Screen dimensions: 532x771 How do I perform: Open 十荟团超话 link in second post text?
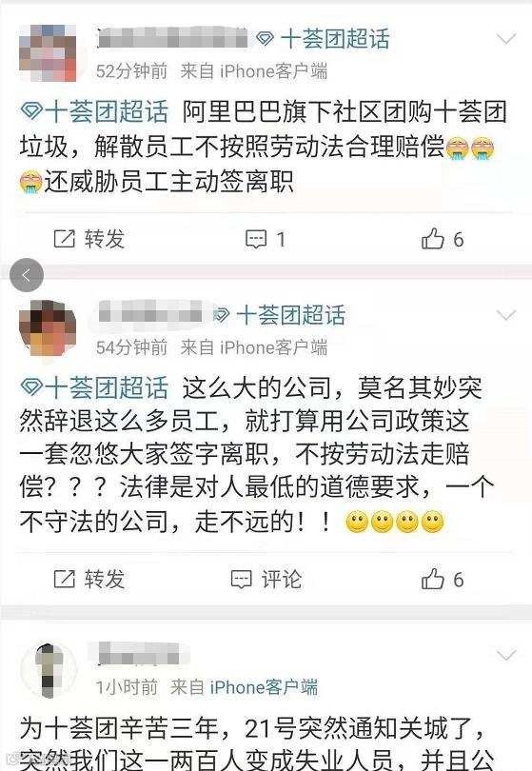pyautogui.click(x=94, y=388)
